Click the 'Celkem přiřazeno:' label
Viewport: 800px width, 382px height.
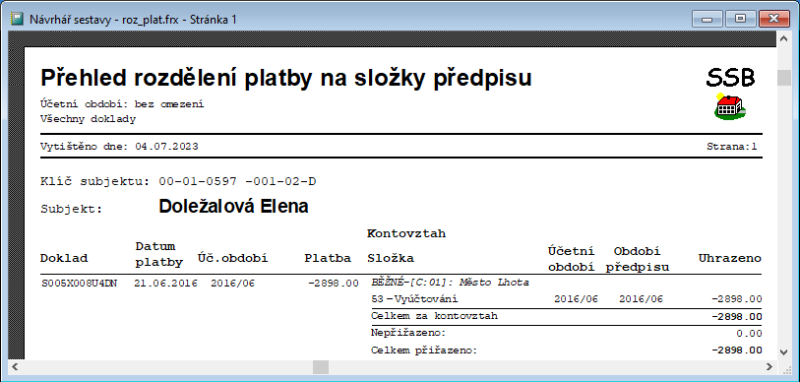[424, 350]
